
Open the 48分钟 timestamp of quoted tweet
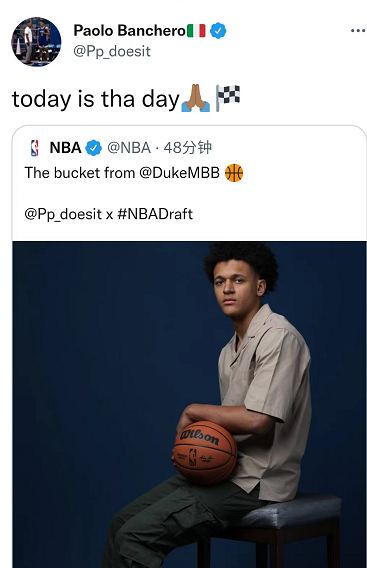click(188, 148)
